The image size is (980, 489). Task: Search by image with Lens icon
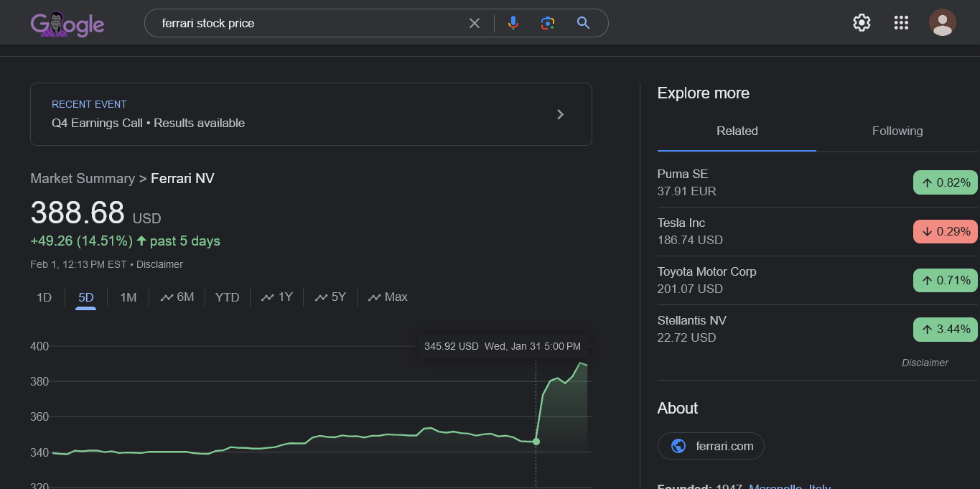548,23
